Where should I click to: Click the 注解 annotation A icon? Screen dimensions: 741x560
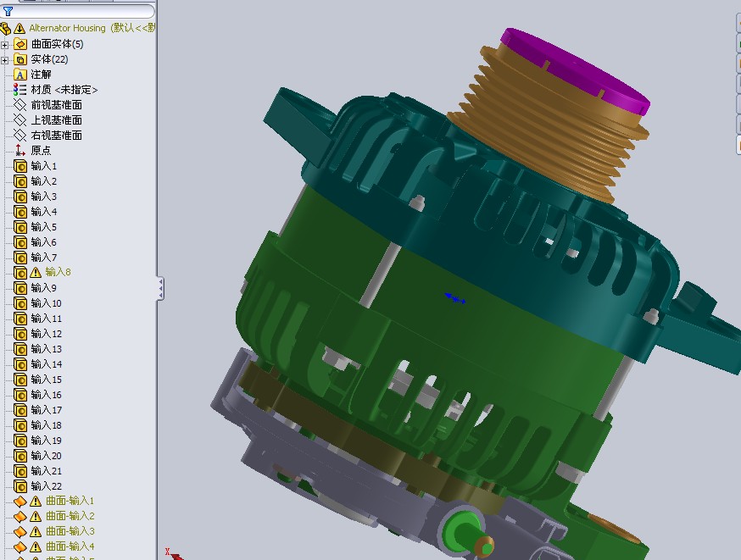click(x=20, y=75)
